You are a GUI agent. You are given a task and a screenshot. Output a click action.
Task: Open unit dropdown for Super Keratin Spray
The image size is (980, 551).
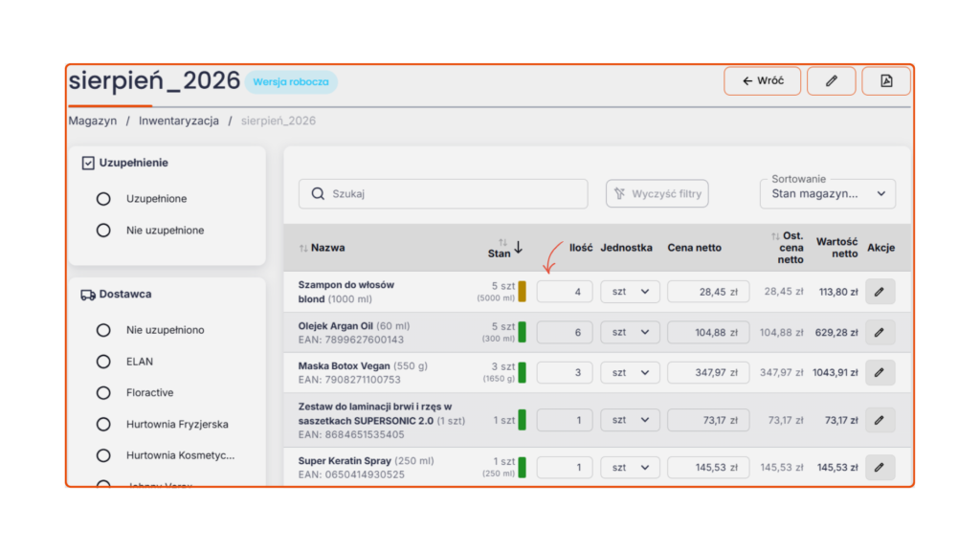pyautogui.click(x=630, y=467)
